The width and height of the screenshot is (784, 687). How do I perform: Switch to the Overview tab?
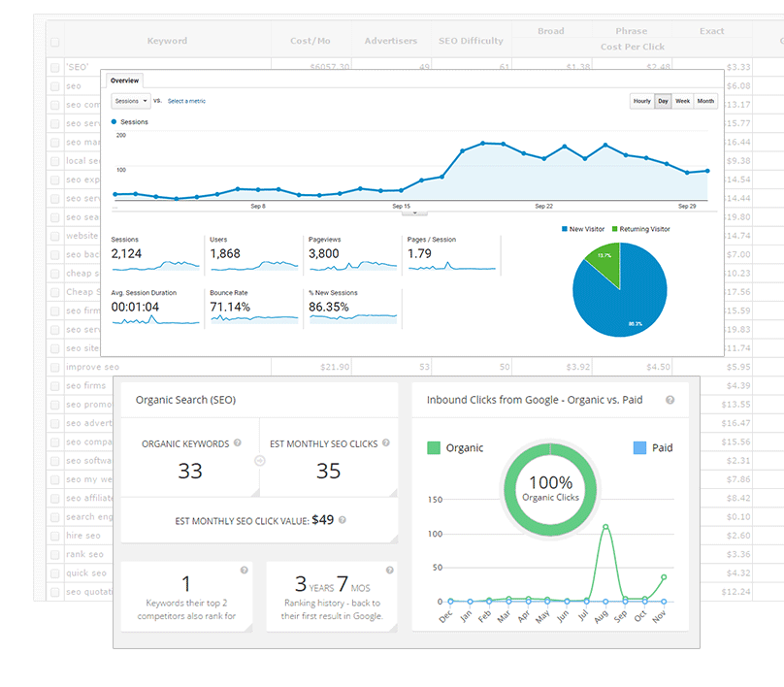124,81
